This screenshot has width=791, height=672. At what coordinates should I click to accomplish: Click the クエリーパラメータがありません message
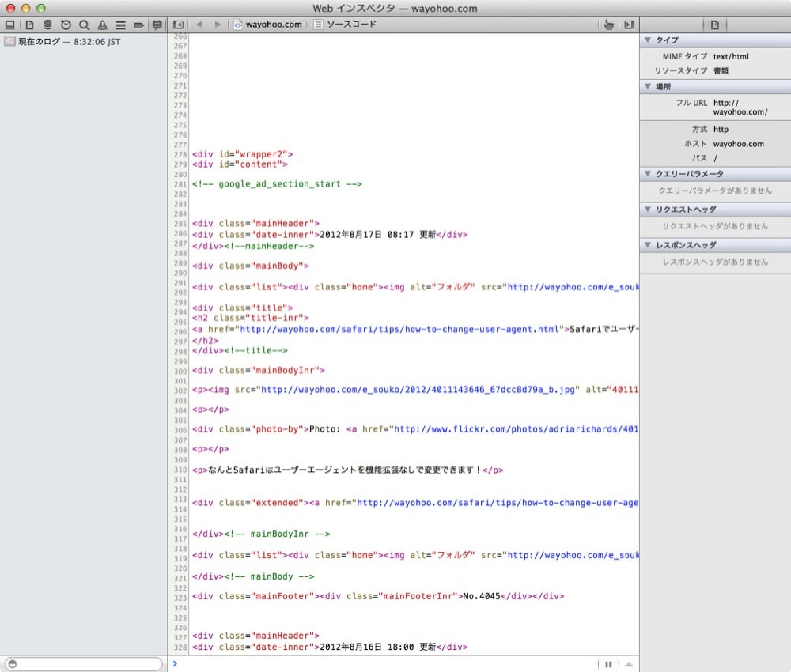point(715,191)
